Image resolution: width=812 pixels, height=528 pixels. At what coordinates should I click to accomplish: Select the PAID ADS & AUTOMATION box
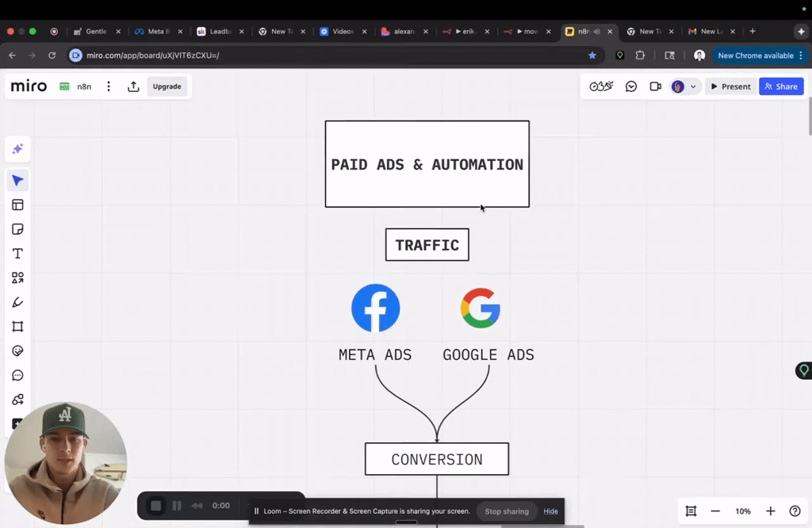click(427, 164)
